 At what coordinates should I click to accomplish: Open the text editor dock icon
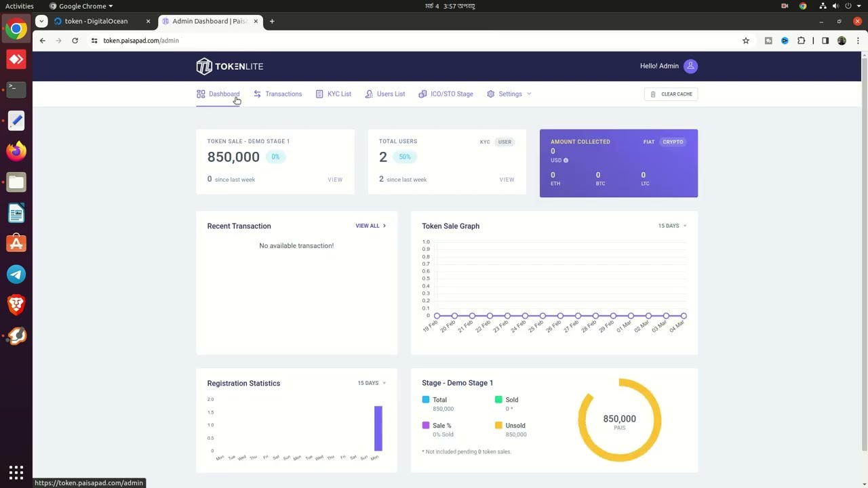16,120
